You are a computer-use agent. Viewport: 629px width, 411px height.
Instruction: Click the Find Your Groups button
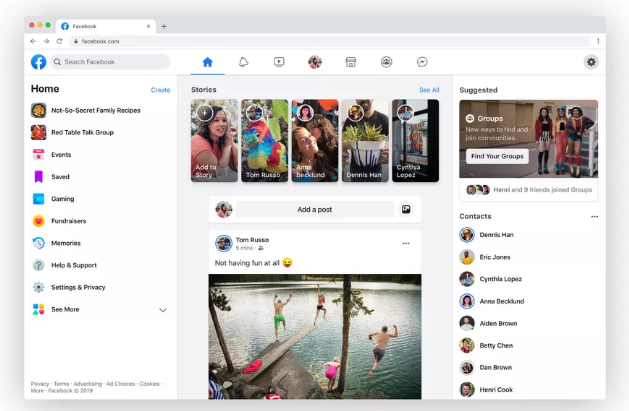[x=497, y=156]
